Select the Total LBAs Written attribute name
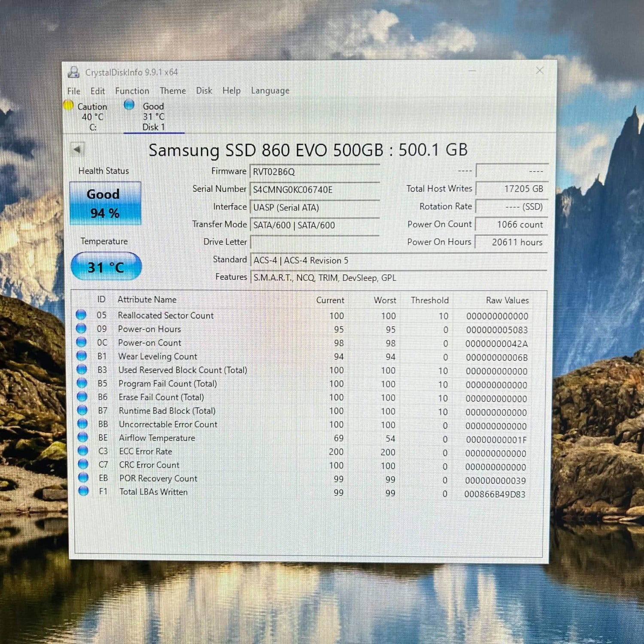The image size is (644, 644). tap(153, 492)
